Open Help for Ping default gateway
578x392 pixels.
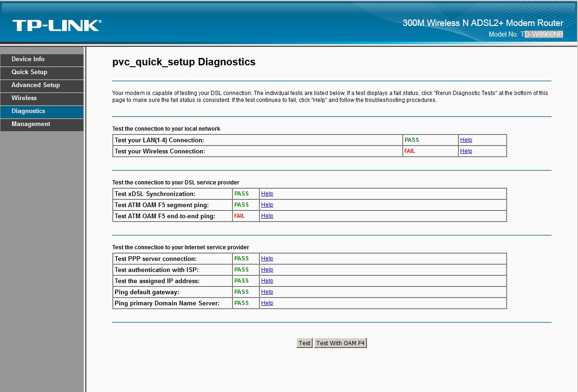pyautogui.click(x=267, y=292)
